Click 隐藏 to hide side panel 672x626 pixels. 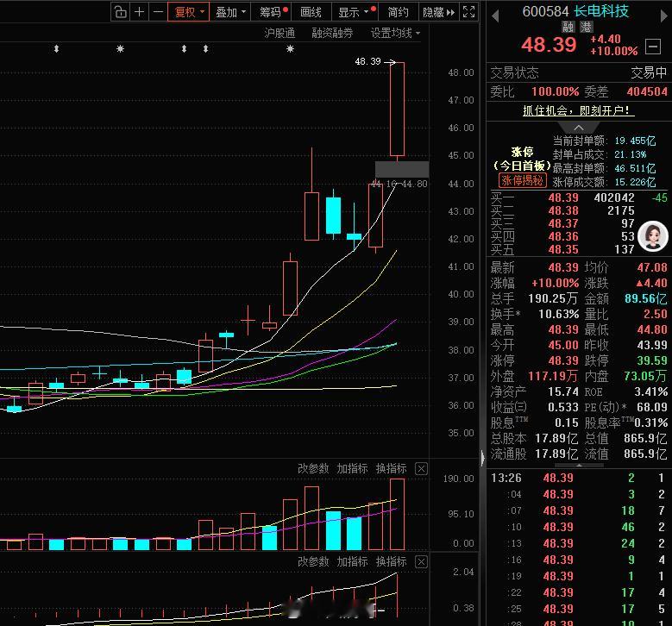click(x=438, y=12)
